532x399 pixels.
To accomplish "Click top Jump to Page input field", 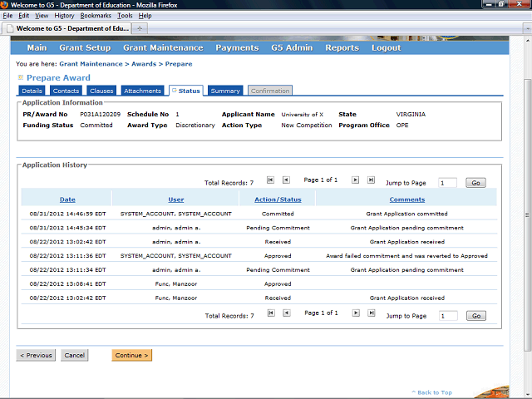I will (x=447, y=183).
